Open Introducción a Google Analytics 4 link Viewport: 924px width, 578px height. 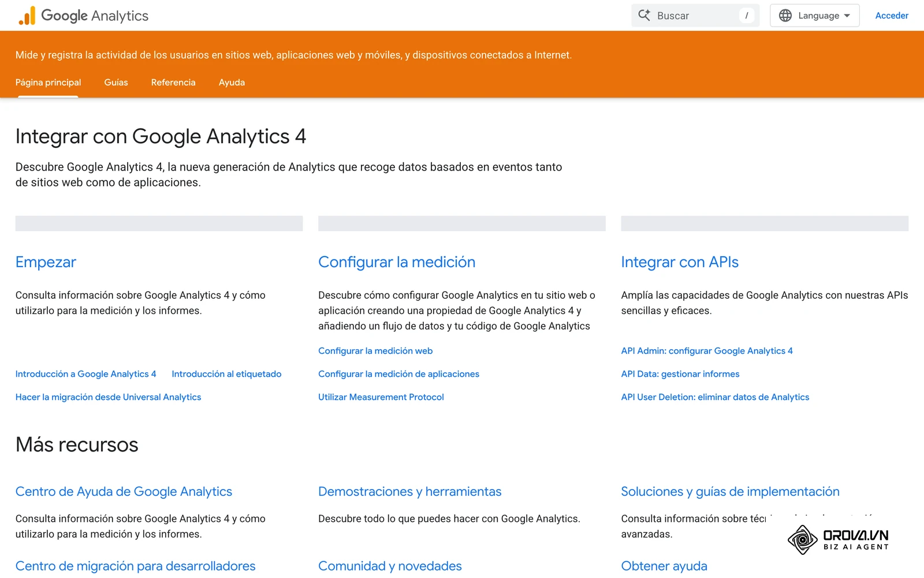pyautogui.click(x=85, y=374)
